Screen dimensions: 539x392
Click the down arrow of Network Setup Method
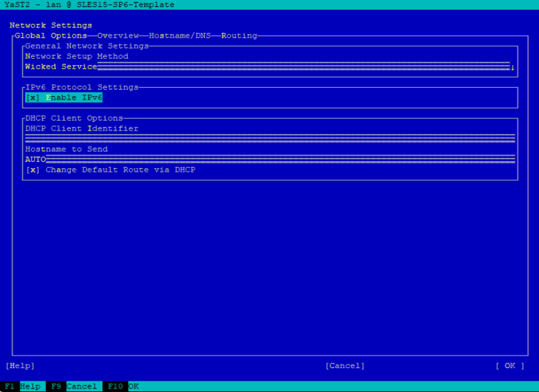click(x=513, y=67)
